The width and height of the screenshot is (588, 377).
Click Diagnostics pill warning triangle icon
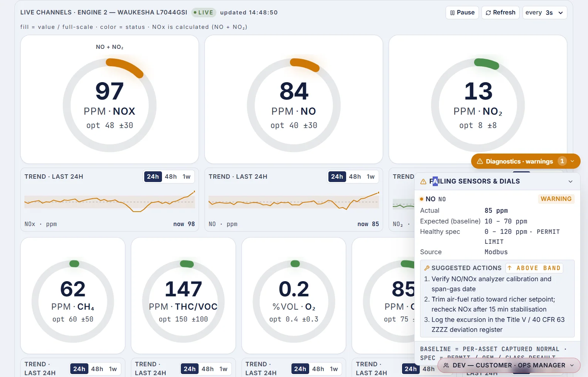tap(480, 161)
